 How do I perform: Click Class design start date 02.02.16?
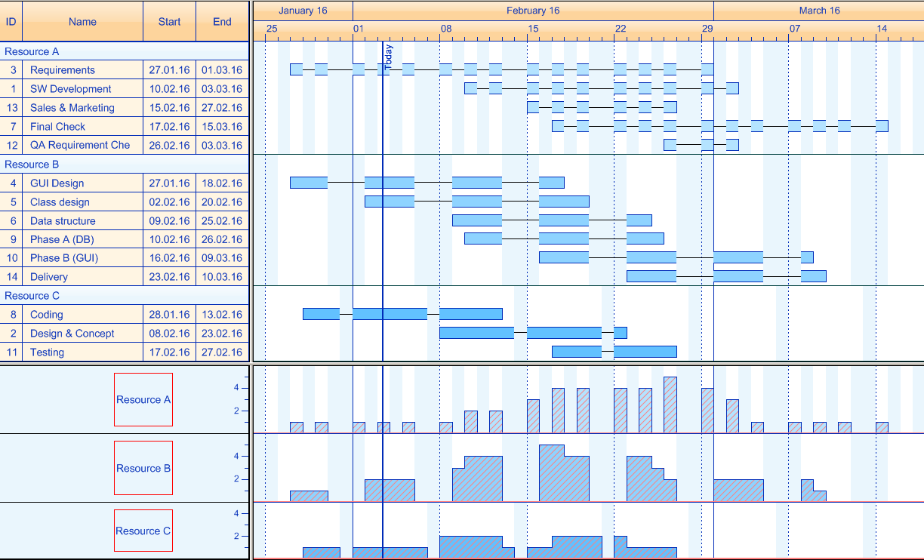pyautogui.click(x=169, y=202)
